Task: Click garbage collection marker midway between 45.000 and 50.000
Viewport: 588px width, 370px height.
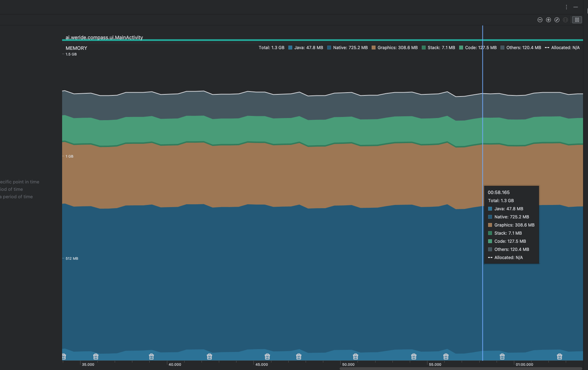Action: (x=299, y=357)
